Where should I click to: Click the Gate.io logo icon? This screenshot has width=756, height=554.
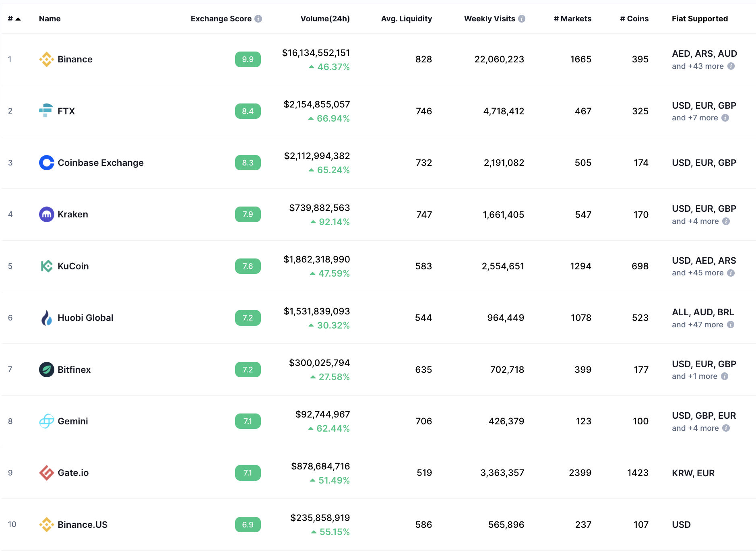point(47,473)
